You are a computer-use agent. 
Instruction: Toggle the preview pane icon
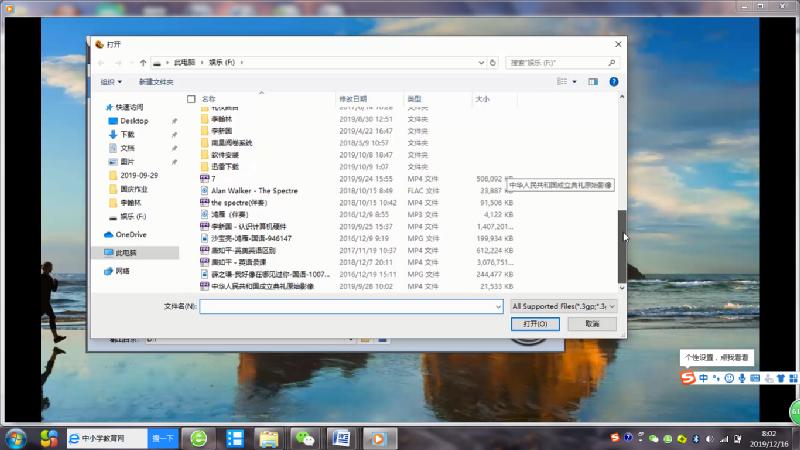[x=593, y=81]
